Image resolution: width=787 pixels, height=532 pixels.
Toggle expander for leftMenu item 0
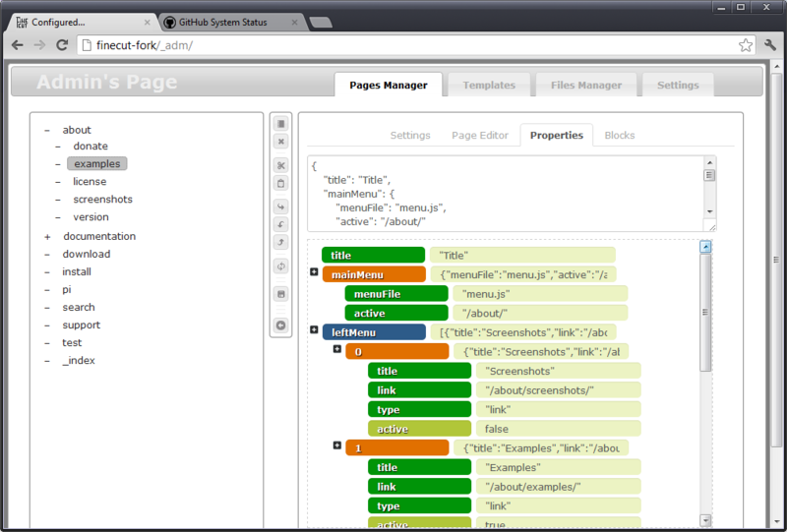click(x=337, y=349)
